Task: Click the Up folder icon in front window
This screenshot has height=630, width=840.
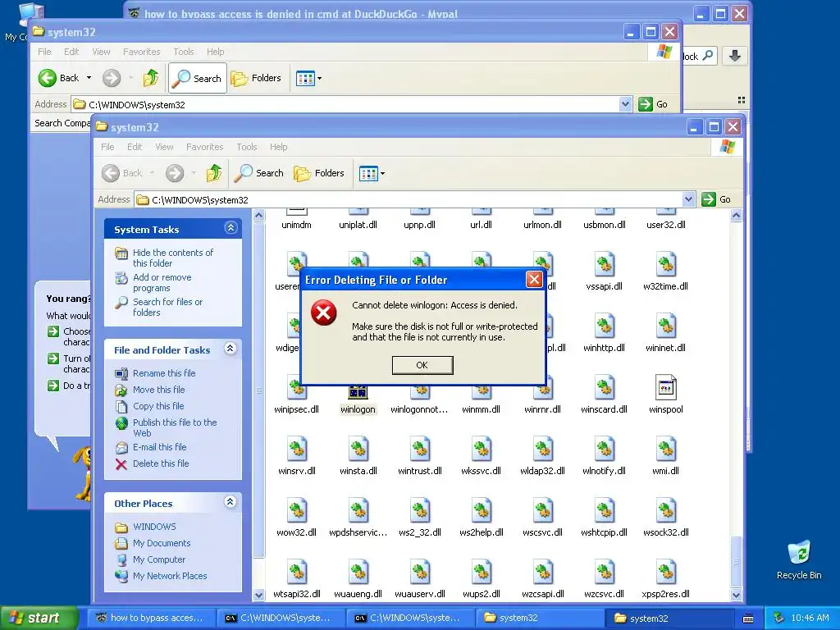Action: (214, 173)
